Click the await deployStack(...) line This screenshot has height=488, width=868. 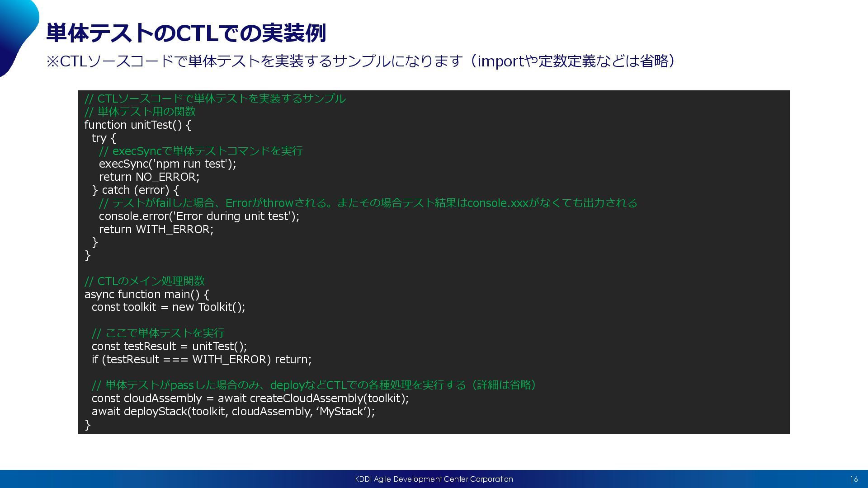coord(233,411)
